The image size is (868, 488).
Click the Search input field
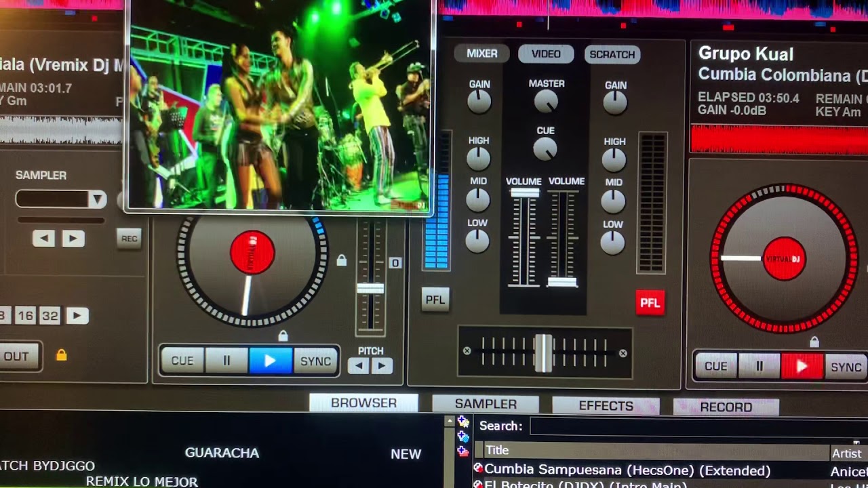tap(698, 426)
